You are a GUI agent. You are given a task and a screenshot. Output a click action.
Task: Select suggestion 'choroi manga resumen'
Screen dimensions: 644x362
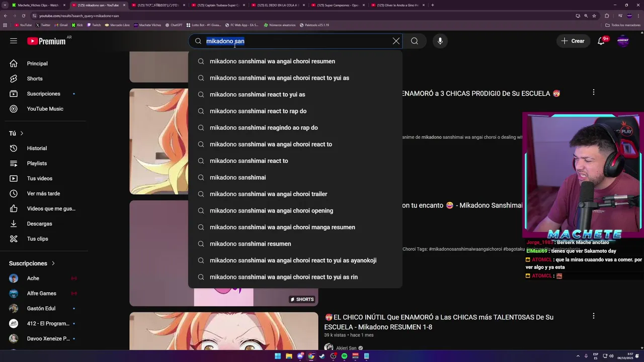click(x=295, y=227)
